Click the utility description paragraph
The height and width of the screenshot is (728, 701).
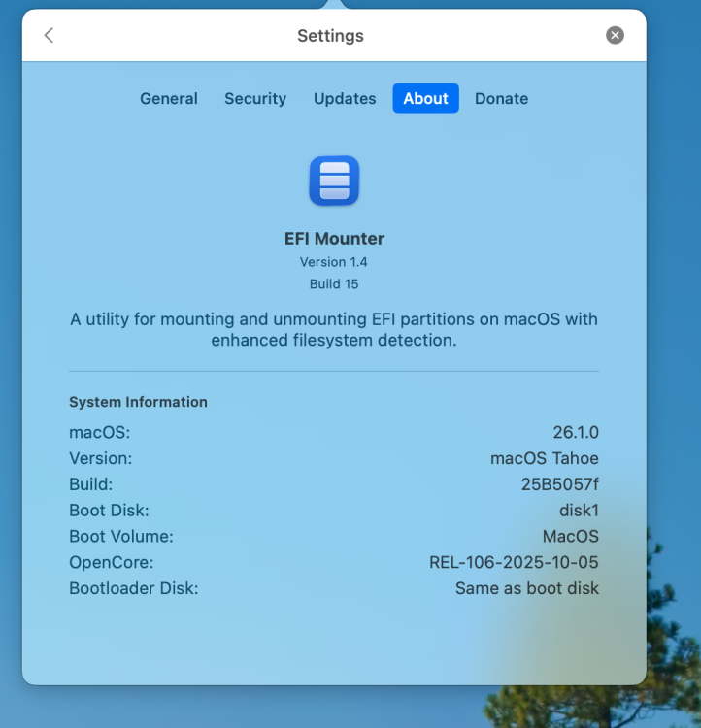click(334, 330)
